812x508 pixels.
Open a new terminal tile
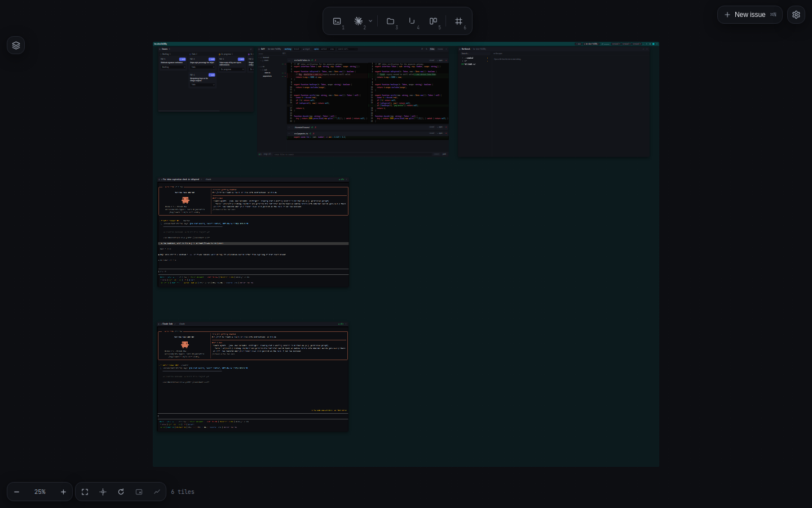click(x=337, y=21)
